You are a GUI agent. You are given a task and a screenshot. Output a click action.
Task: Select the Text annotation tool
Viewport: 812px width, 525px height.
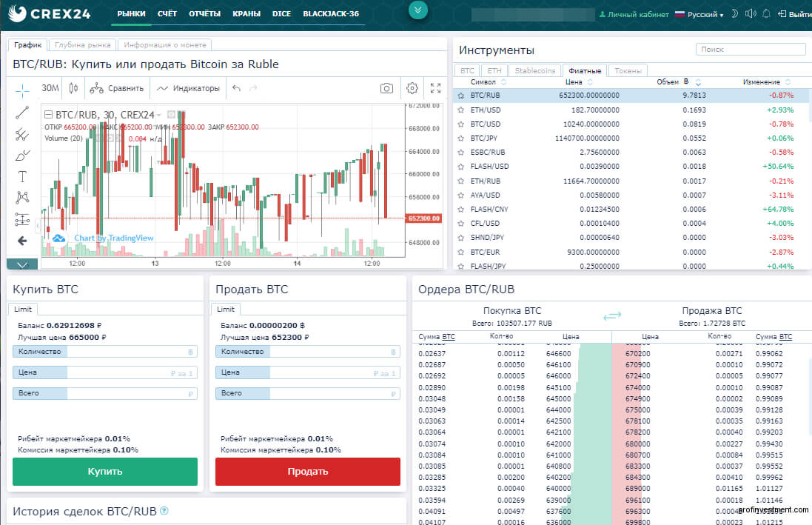[22, 177]
